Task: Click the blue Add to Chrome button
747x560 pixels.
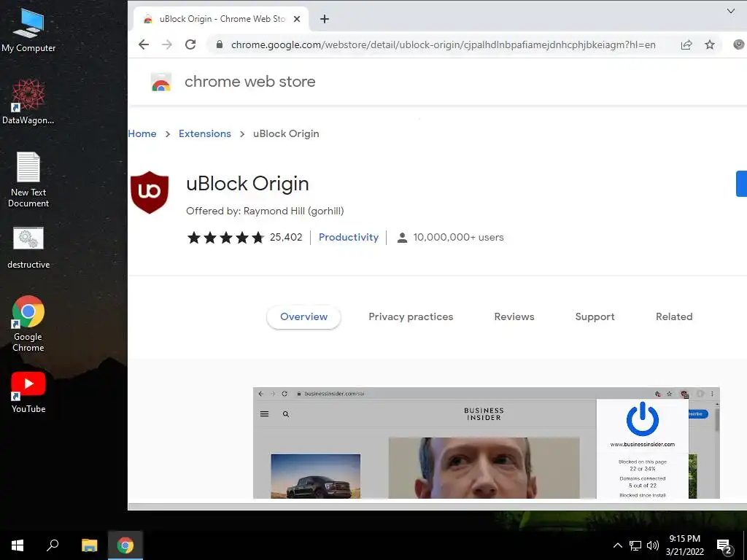Action: click(x=741, y=183)
